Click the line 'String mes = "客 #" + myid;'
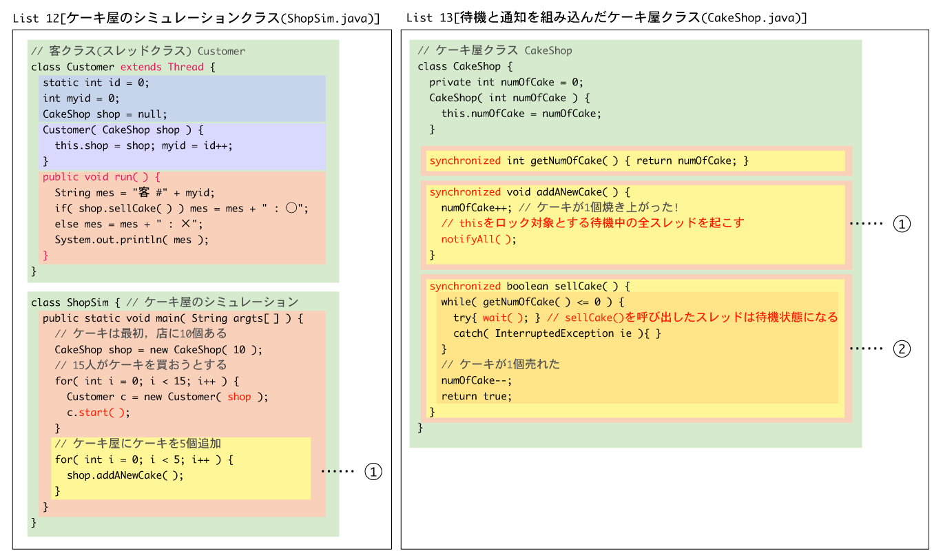Image resolution: width=943 pixels, height=560 pixels. click(134, 193)
